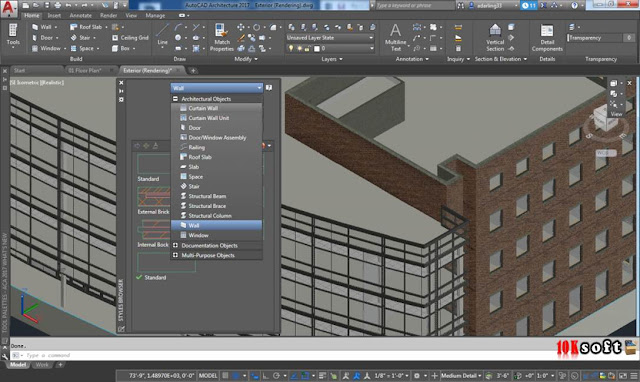Select the Arc tool in Draw panel

178,27
